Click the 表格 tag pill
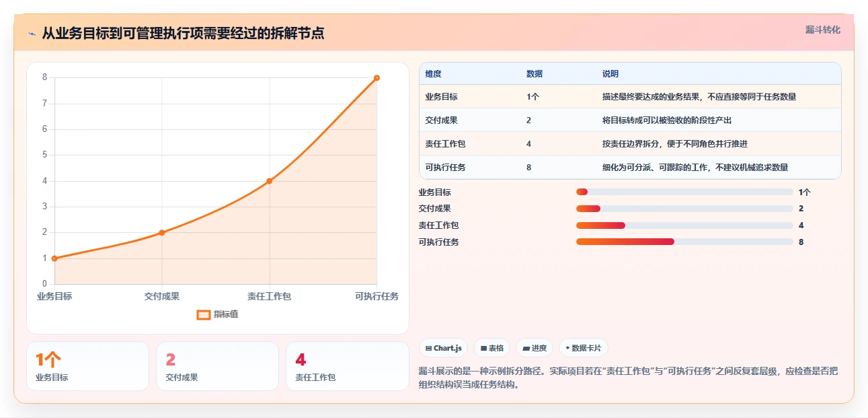 [492, 348]
